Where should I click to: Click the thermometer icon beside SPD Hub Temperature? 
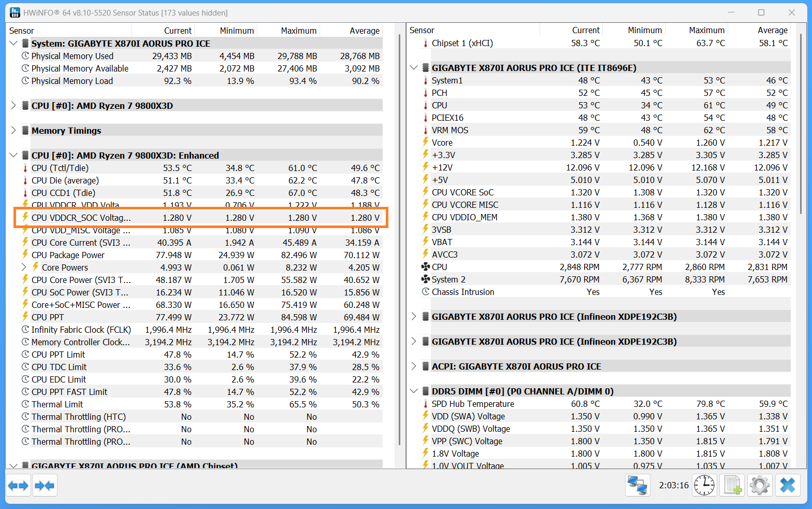pyautogui.click(x=426, y=404)
